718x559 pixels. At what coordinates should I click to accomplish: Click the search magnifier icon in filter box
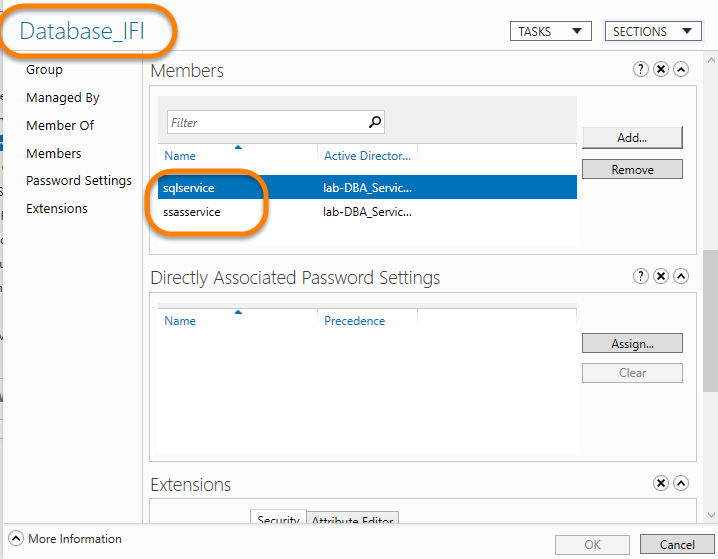374,122
